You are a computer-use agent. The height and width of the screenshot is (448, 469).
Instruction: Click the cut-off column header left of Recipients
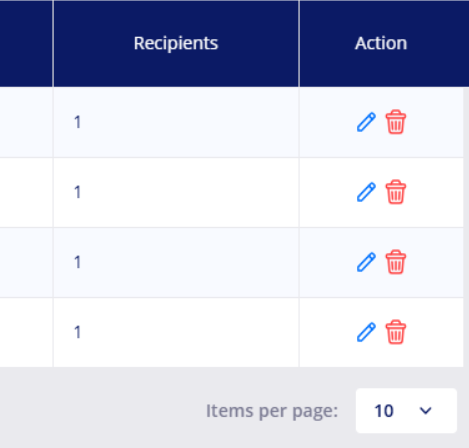point(26,44)
